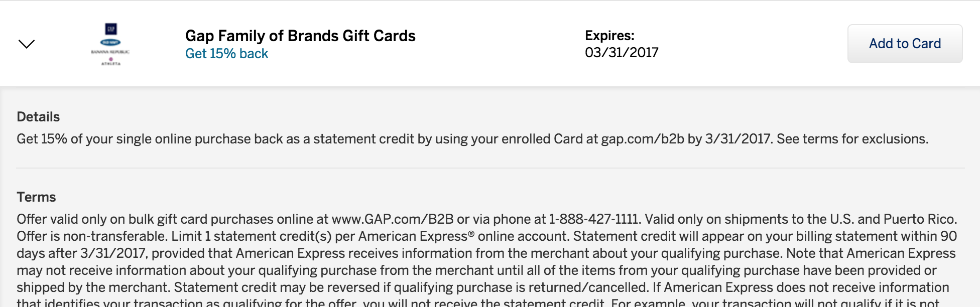Open the Gap Family of Brands Gift Cards title
Image resolution: width=980 pixels, height=307 pixels.
[x=300, y=36]
